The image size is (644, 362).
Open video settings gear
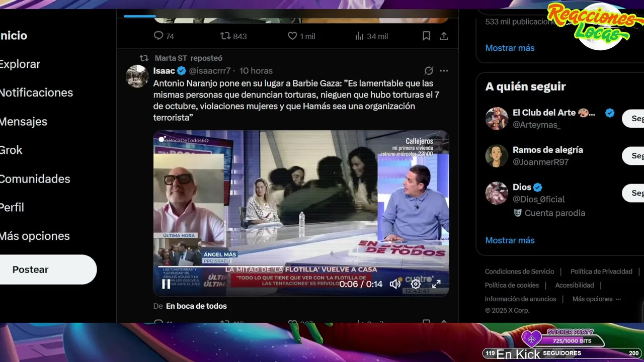(x=416, y=284)
